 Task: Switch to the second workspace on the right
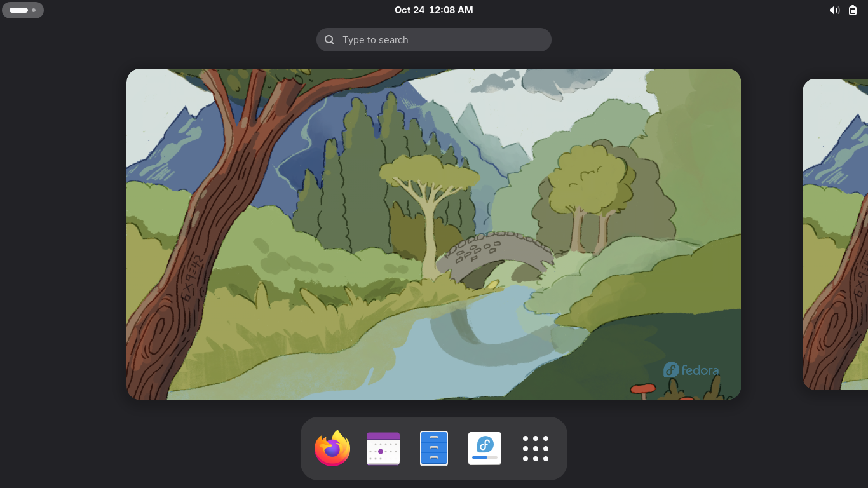coord(836,234)
